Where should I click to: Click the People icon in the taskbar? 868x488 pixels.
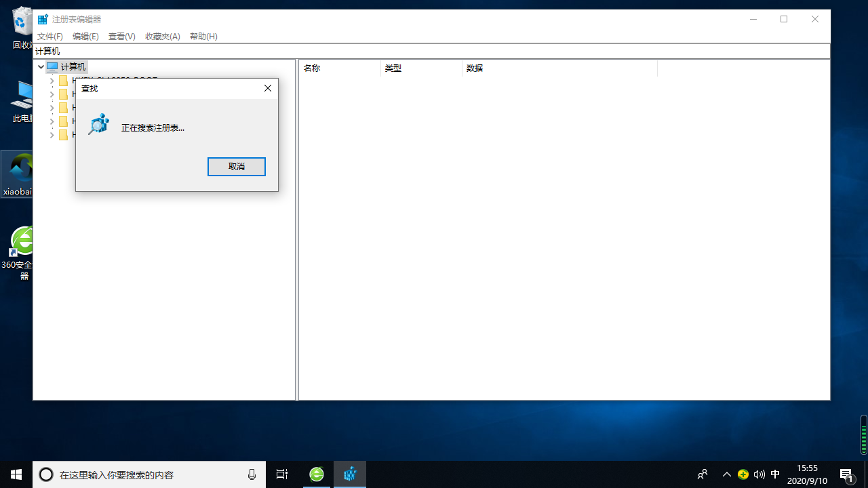(x=703, y=474)
